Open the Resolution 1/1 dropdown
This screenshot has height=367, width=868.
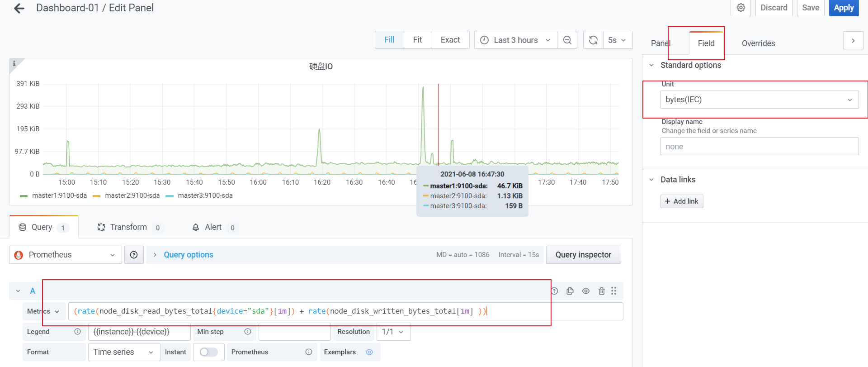coord(393,332)
